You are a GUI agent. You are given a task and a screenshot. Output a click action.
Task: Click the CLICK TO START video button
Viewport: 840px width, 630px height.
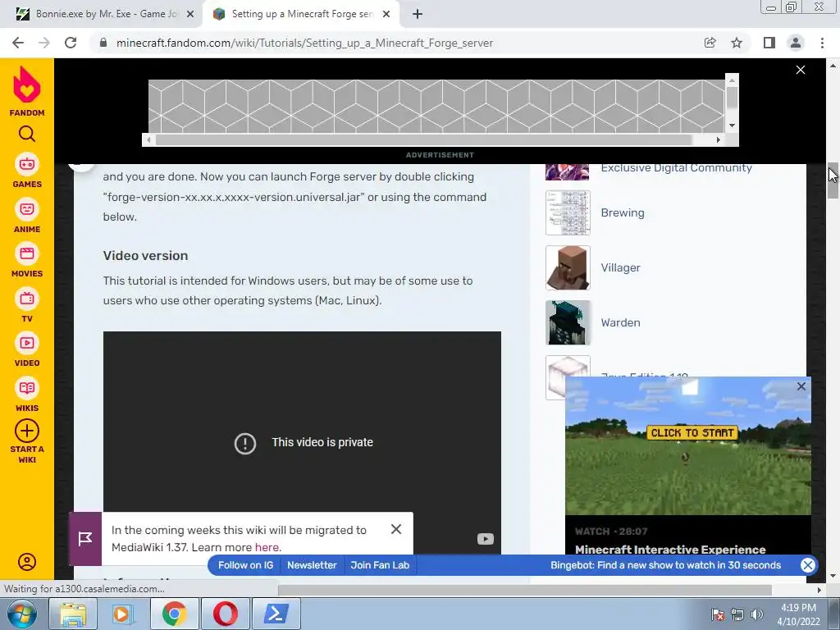point(692,433)
